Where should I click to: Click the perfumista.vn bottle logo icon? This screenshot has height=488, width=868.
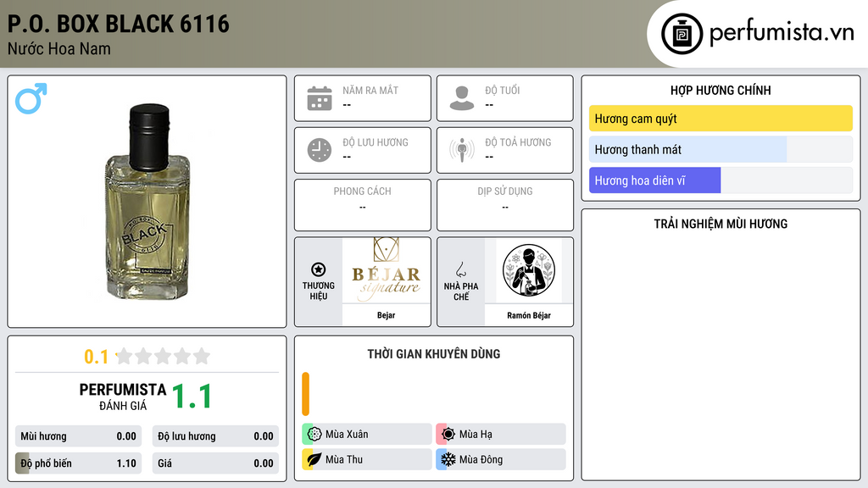(x=682, y=34)
